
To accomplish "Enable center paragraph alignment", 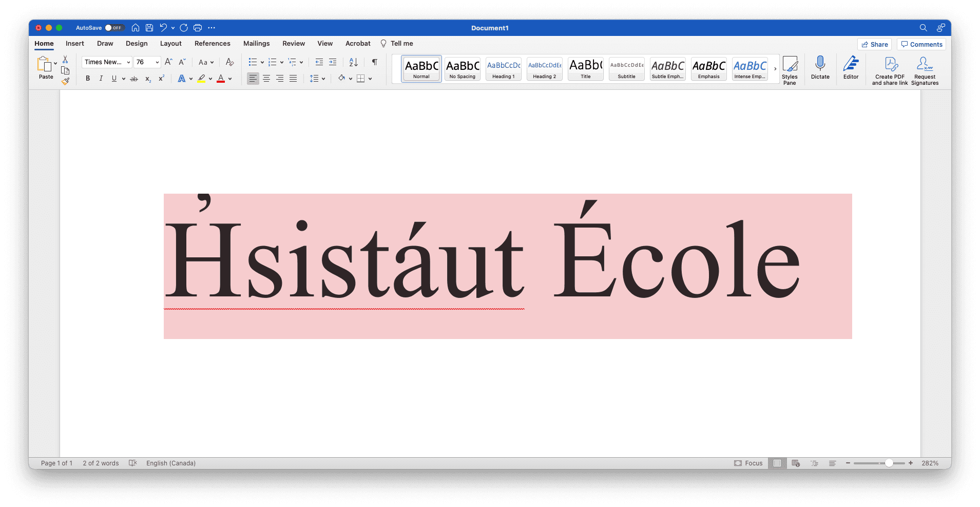I will click(x=266, y=78).
